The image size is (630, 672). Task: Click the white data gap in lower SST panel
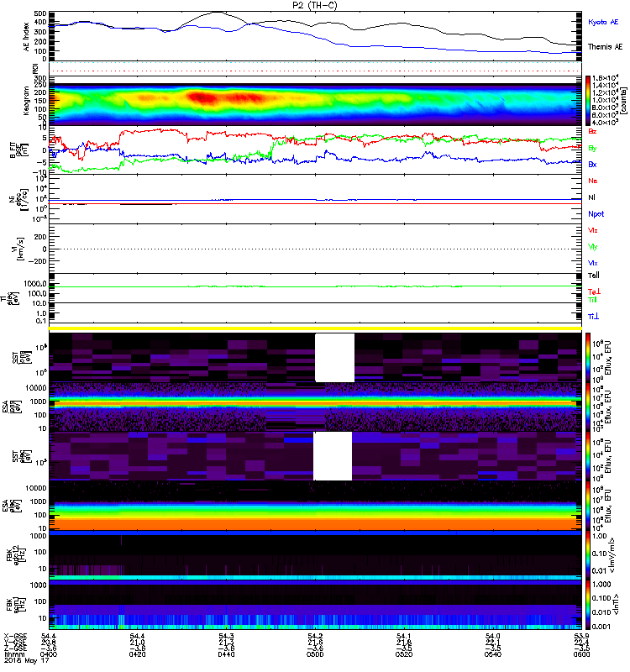coord(333,456)
